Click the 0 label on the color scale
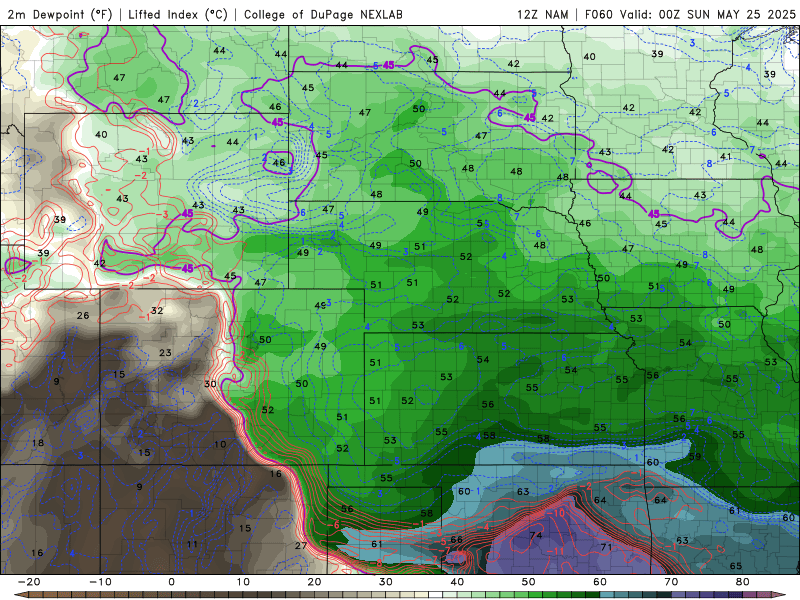Viewport: 800px width, 600px height. [171, 582]
